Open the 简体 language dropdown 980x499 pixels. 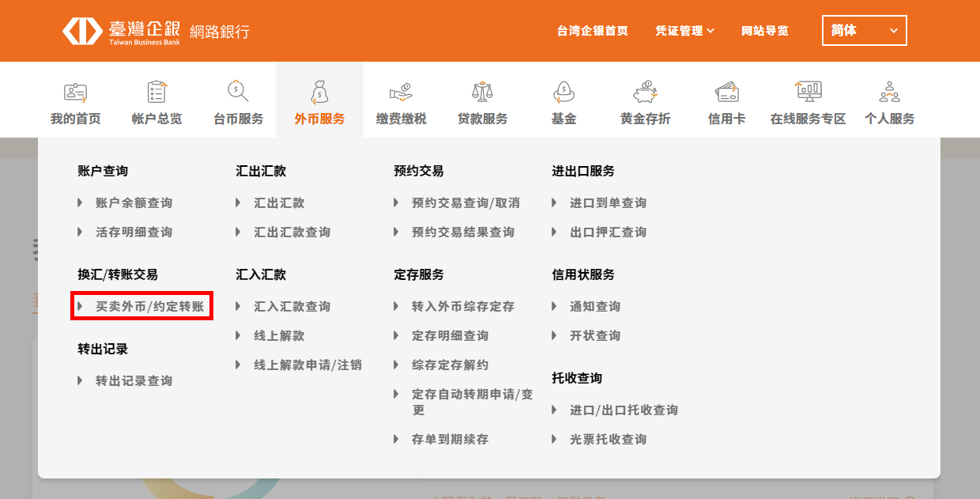(x=864, y=31)
